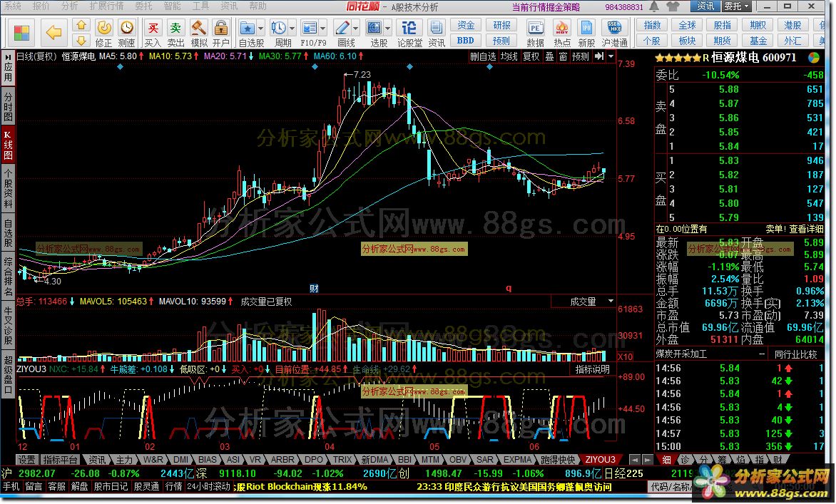Screen dimensions: 836x504
Task: Click the small down arrow toolbar icon
Action: pyautogui.click(x=81, y=40)
